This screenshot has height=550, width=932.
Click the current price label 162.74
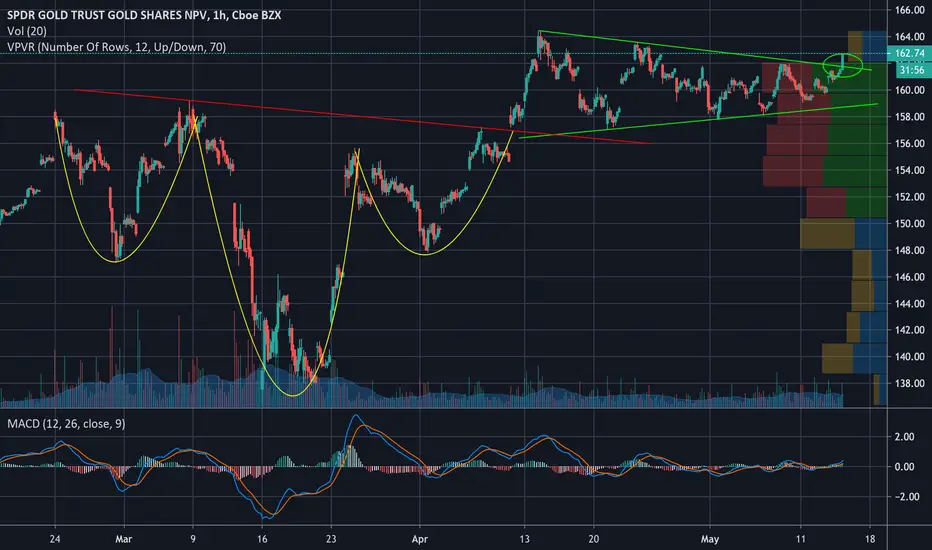point(909,54)
